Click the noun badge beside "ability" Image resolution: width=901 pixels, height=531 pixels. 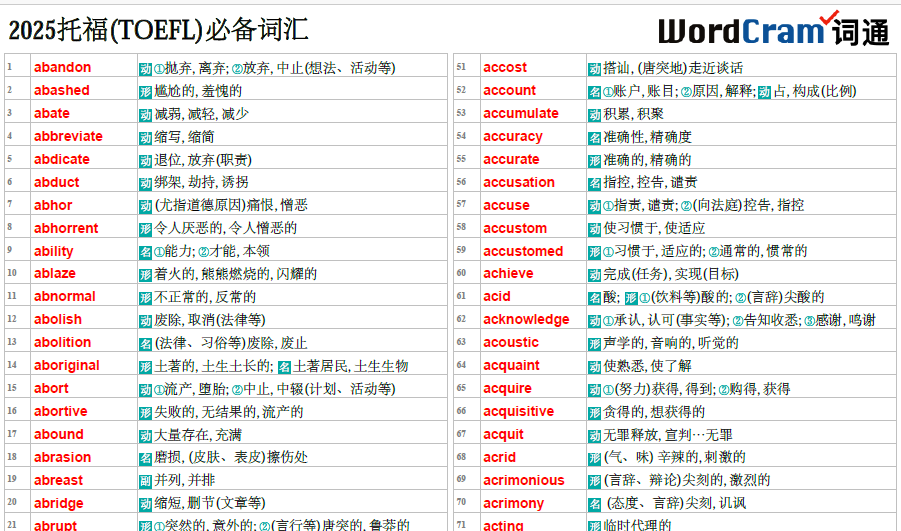(x=146, y=251)
